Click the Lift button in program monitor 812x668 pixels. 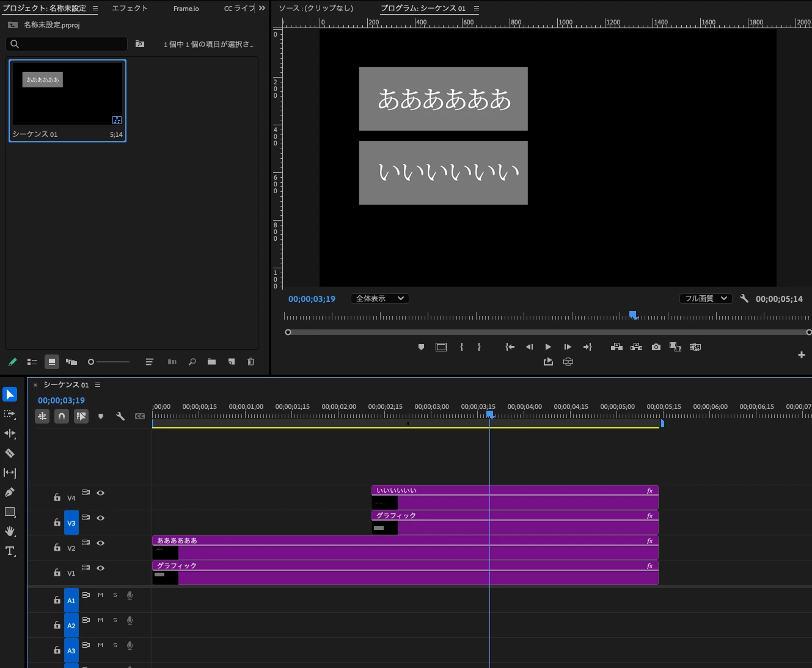pos(616,347)
